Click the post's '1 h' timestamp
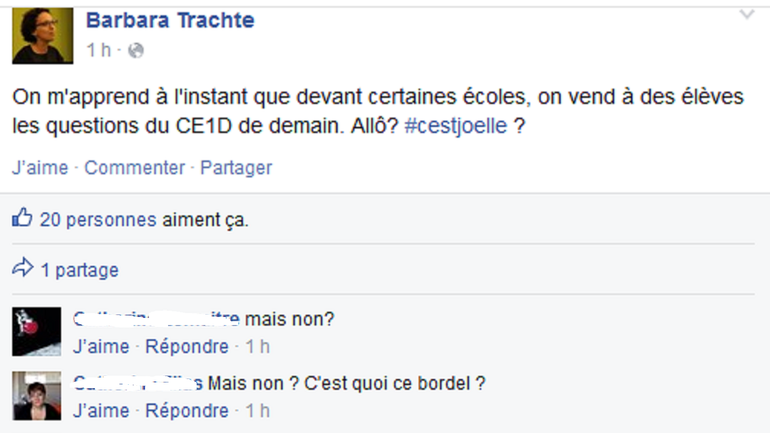Image resolution: width=770 pixels, height=433 pixels. tap(98, 50)
